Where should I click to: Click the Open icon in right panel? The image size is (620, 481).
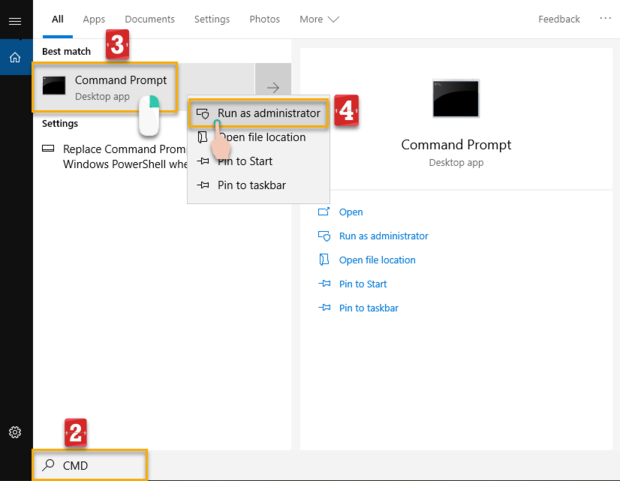324,212
